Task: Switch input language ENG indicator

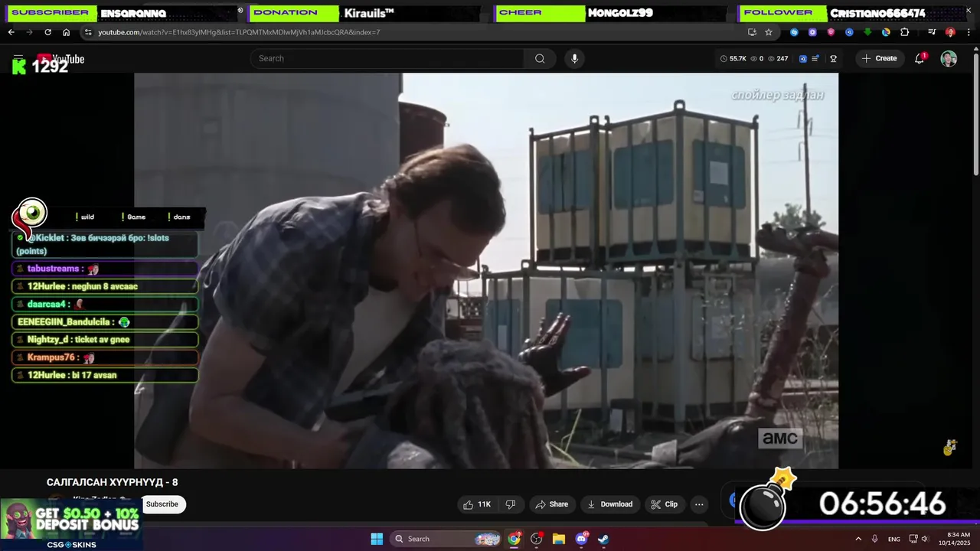Action: tap(893, 539)
